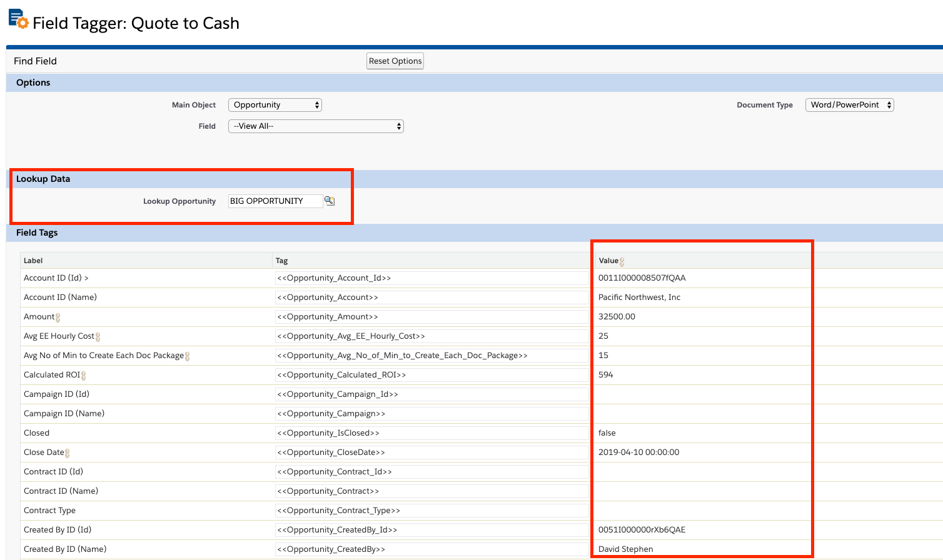The image size is (943, 560).
Task: Click the value 0051I000000rXb6QAE
Action: coord(642,530)
